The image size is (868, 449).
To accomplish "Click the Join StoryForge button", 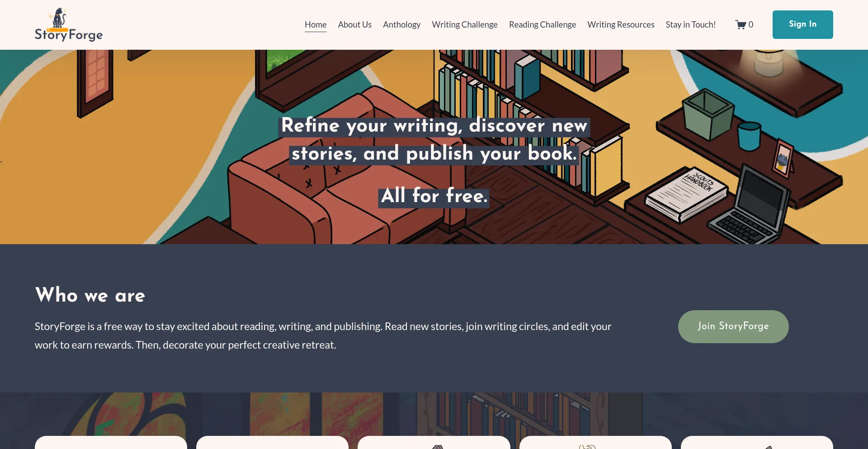I will 733,326.
